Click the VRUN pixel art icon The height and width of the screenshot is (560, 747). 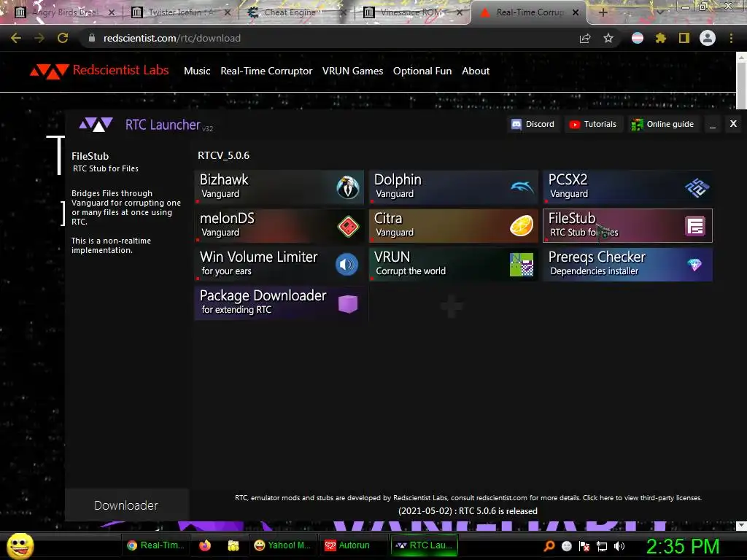tap(522, 264)
